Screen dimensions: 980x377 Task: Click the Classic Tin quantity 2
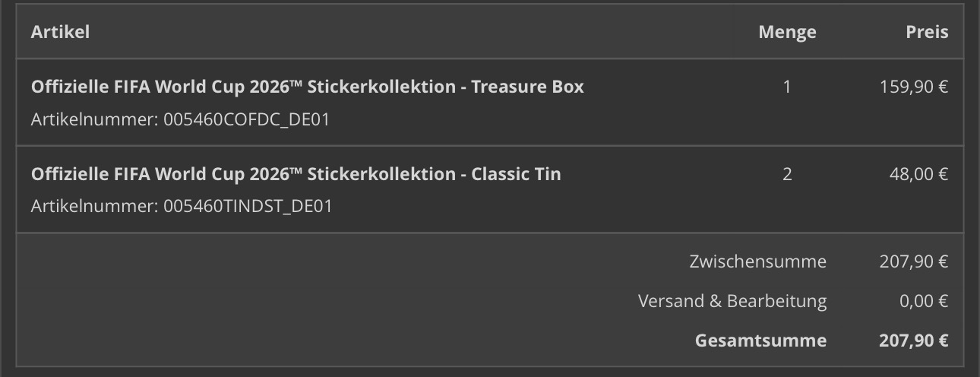point(787,174)
